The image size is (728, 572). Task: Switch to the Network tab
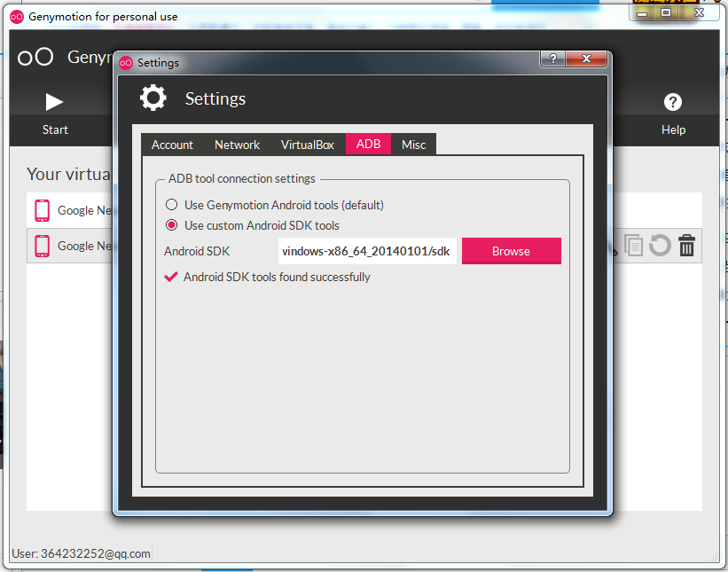point(237,145)
